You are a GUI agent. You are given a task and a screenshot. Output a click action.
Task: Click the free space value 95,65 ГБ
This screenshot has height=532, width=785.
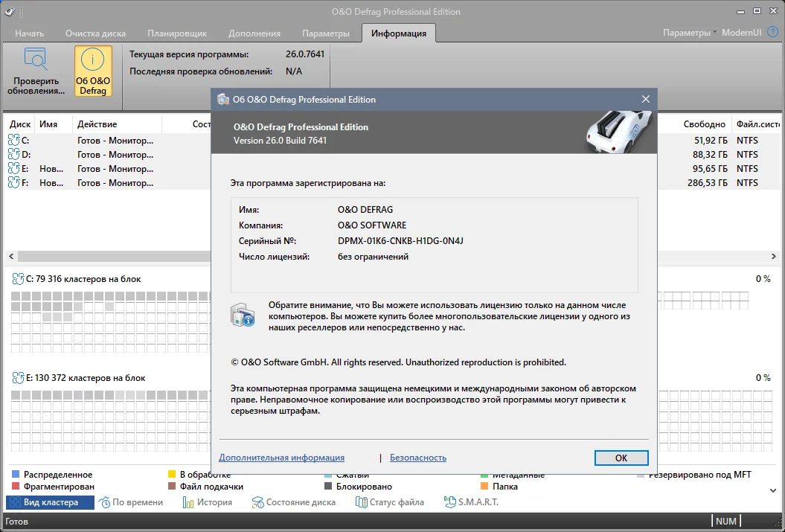pyautogui.click(x=711, y=169)
